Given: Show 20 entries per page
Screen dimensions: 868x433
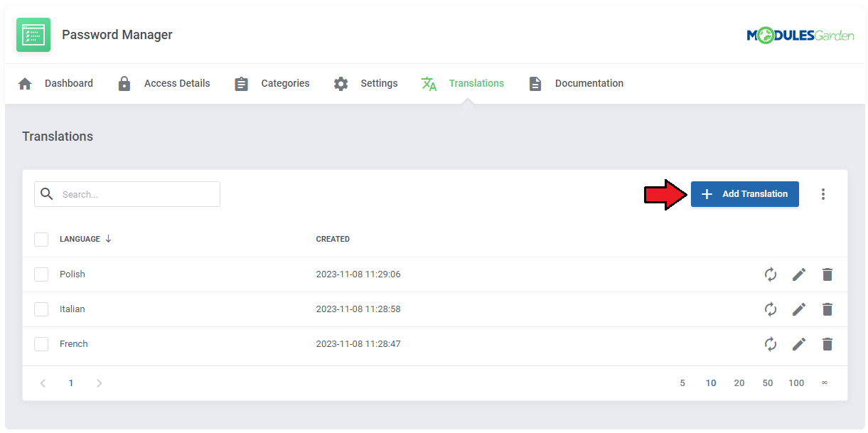Looking at the screenshot, I should tap(739, 383).
